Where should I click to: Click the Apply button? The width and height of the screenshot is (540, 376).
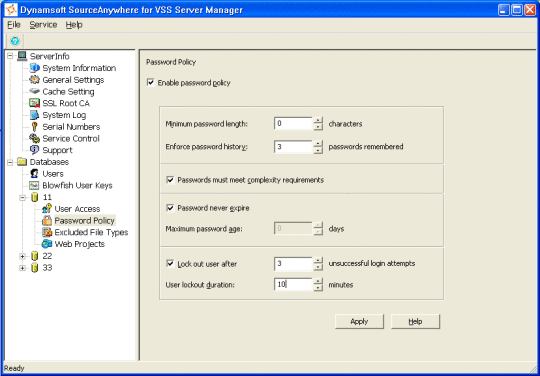tap(359, 321)
